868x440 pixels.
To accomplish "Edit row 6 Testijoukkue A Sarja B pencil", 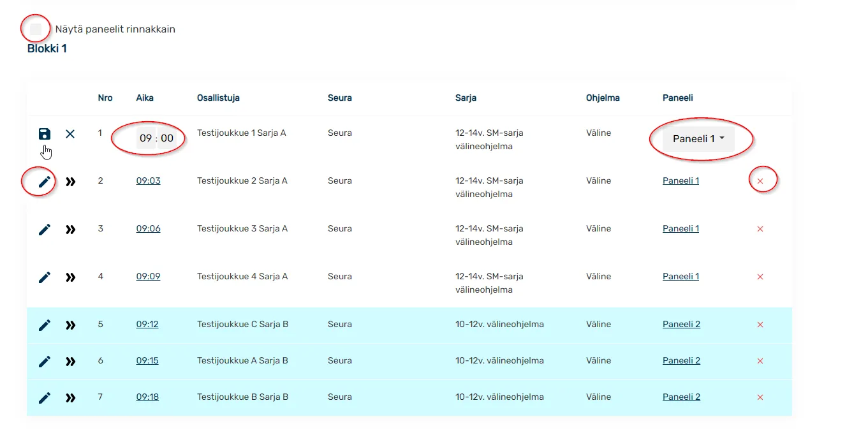I will (45, 362).
